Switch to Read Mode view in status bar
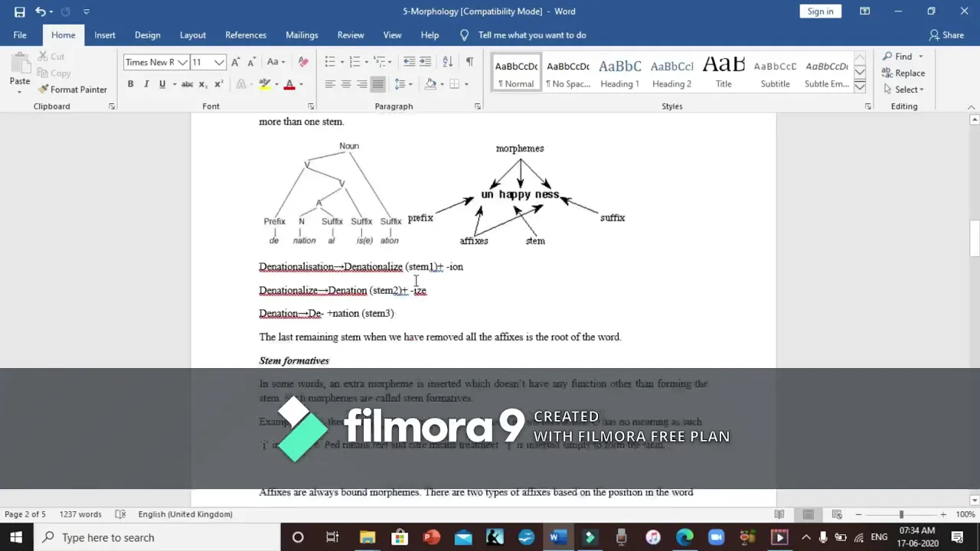 click(x=779, y=514)
